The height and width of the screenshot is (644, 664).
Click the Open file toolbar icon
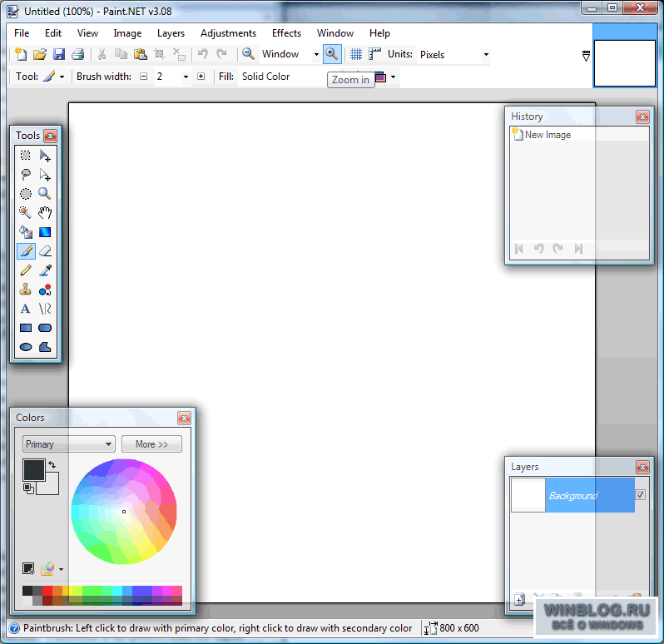[40, 54]
